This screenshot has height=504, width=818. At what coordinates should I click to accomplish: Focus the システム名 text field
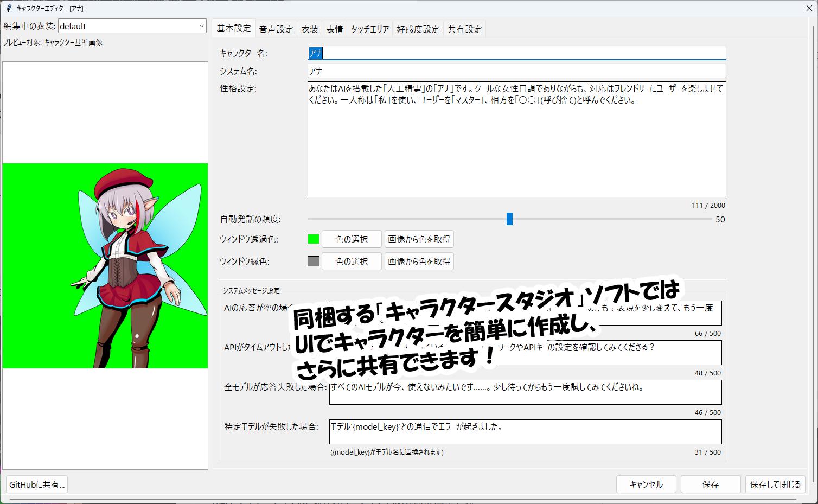(516, 71)
